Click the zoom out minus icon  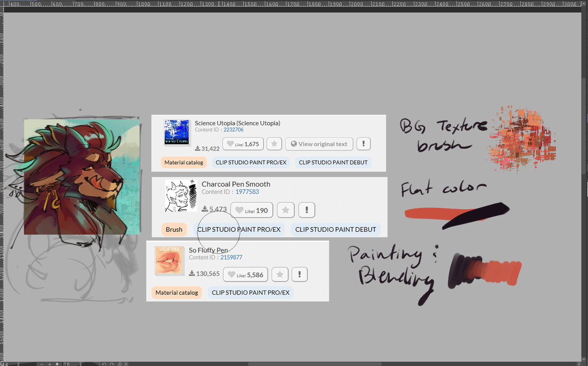point(41,364)
